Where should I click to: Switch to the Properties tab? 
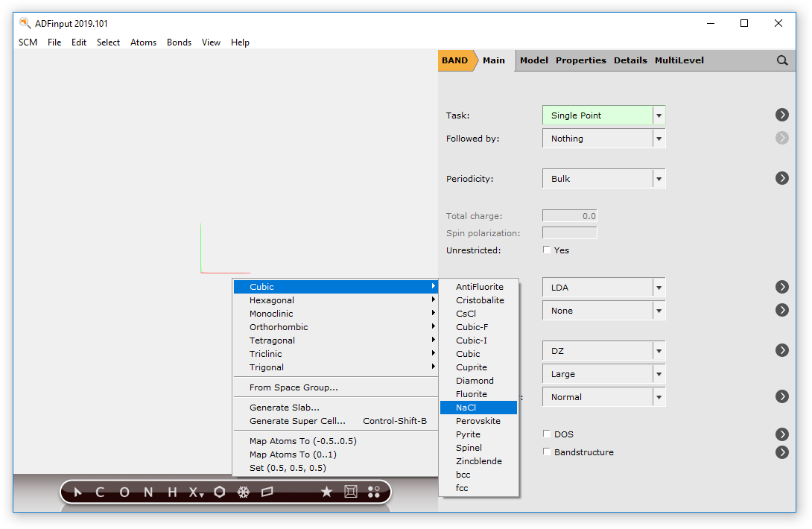(x=580, y=60)
